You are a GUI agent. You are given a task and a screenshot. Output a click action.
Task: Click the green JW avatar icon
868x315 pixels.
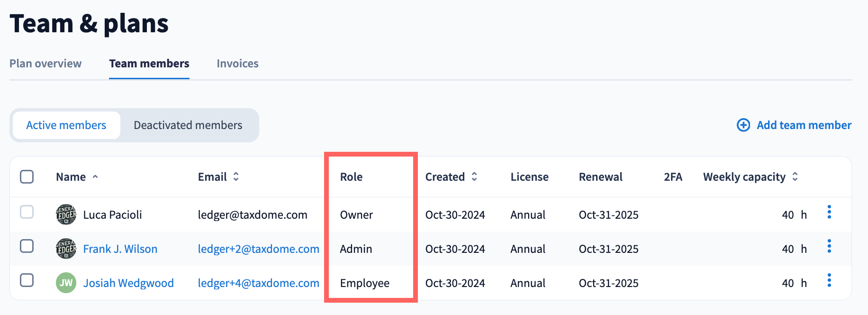click(x=66, y=283)
